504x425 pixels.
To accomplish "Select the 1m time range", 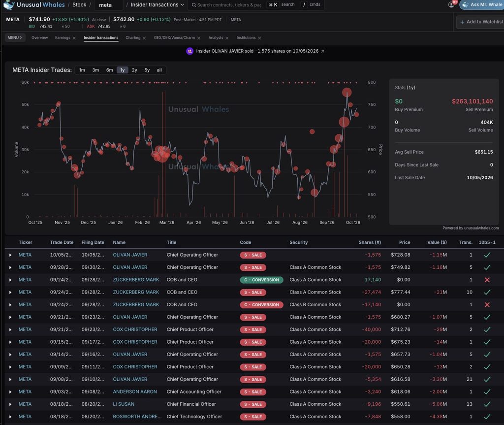I will click(x=82, y=70).
